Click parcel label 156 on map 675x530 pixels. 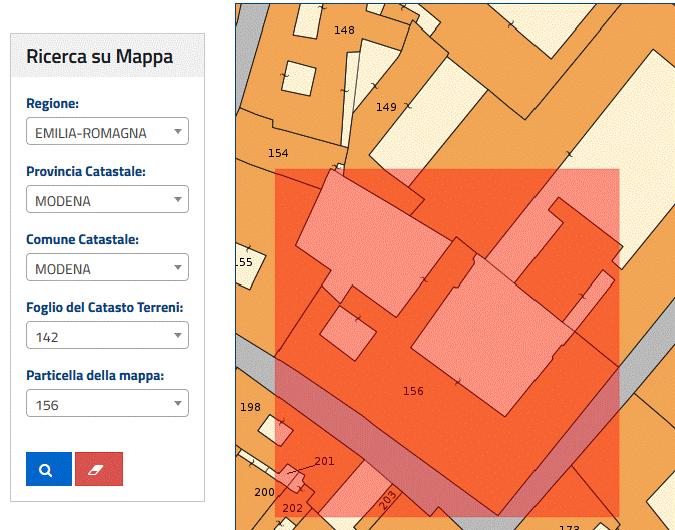[413, 391]
